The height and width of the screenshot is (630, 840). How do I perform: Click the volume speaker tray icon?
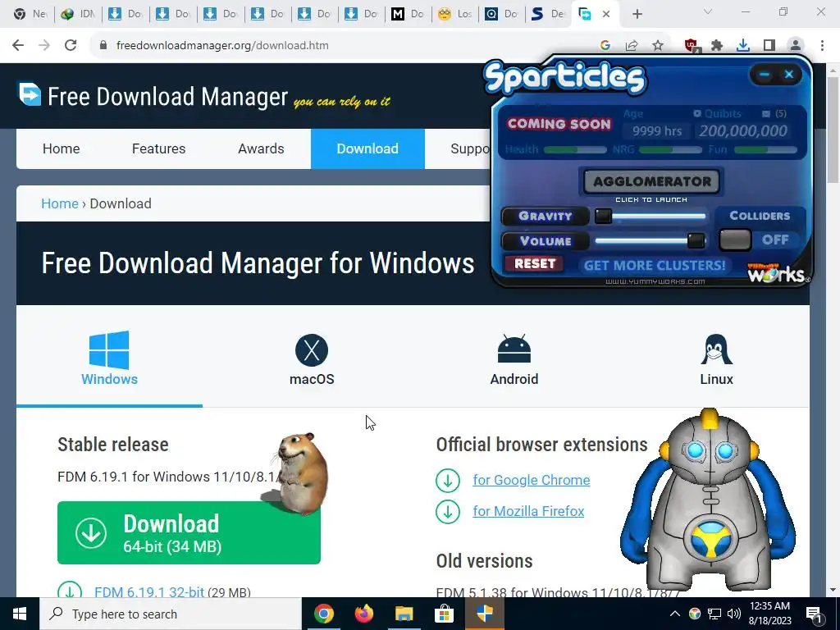point(734,614)
